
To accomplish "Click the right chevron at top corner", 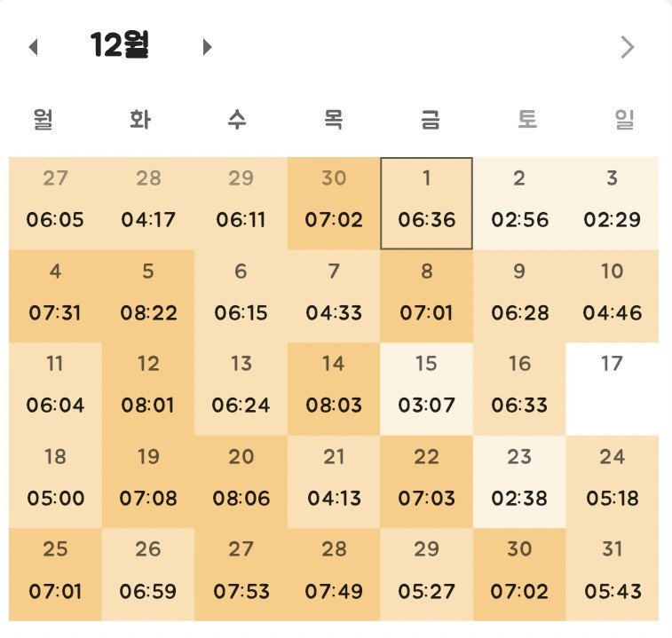I will tap(628, 47).
